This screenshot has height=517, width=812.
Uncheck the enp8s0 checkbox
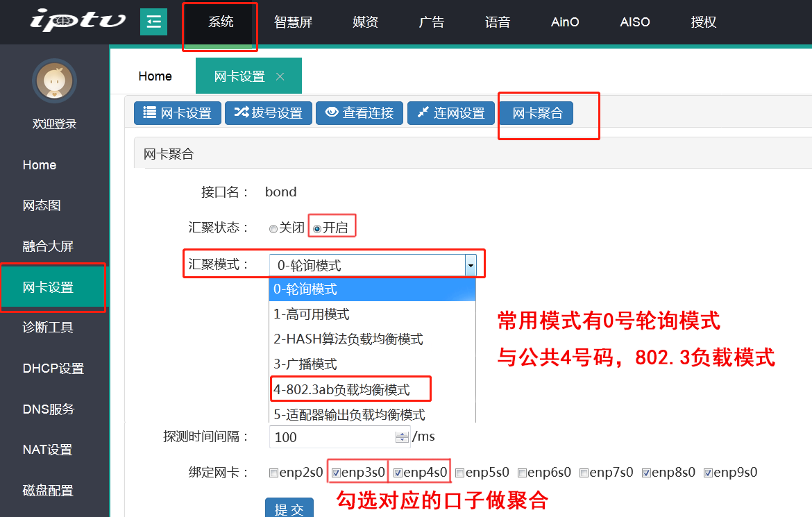tap(647, 473)
